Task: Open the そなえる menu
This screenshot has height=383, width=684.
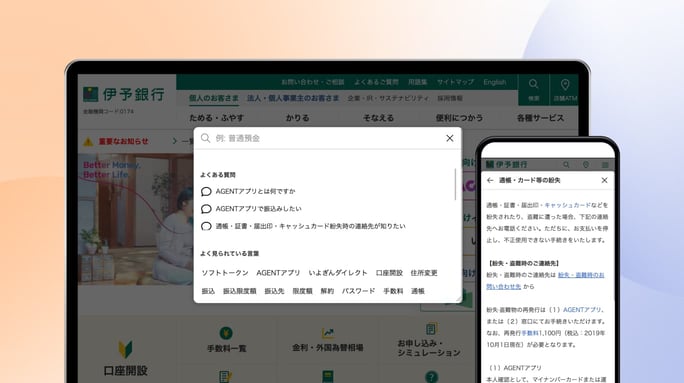Action: click(379, 118)
